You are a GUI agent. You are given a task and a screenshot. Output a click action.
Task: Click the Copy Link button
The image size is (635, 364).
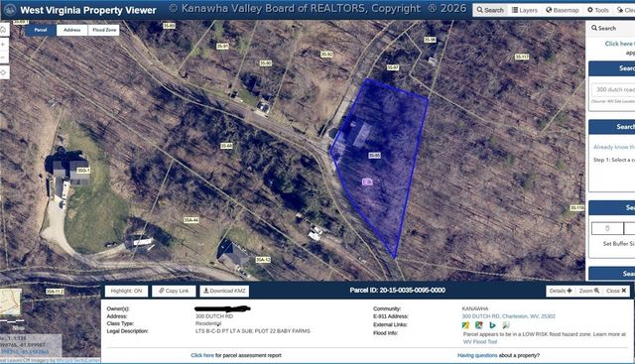pyautogui.click(x=174, y=291)
